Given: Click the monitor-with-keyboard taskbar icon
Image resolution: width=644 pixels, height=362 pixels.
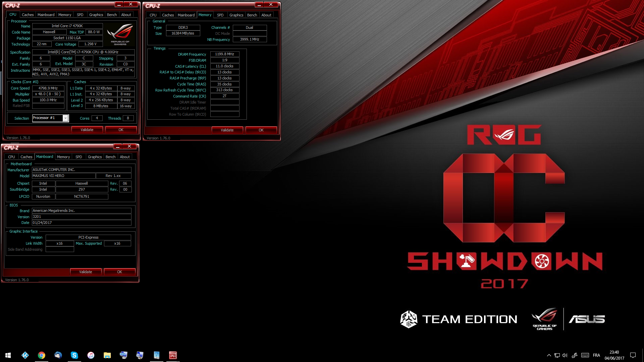Looking at the screenshot, I should pyautogui.click(x=123, y=355).
